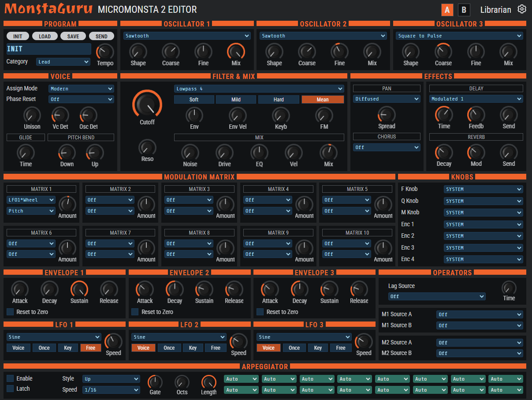This screenshot has height=400, width=532.
Task: Open the Chorus dropdown
Action: [x=387, y=147]
